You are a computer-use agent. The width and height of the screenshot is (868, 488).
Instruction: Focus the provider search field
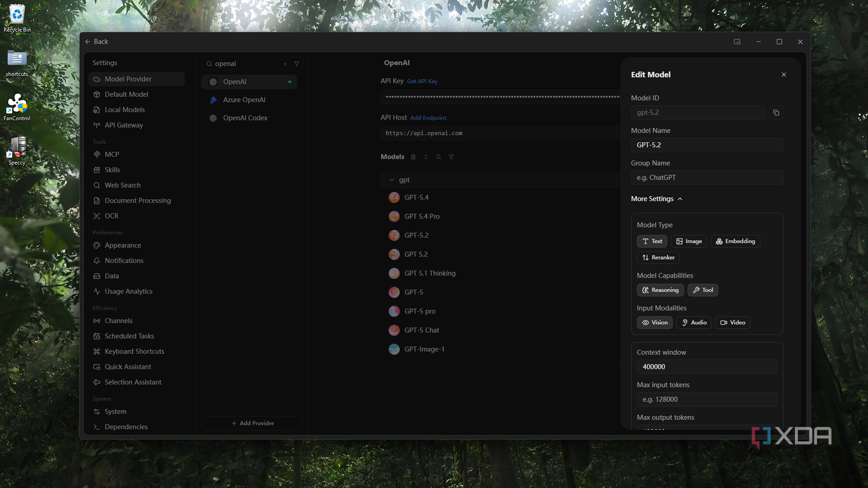pos(246,64)
